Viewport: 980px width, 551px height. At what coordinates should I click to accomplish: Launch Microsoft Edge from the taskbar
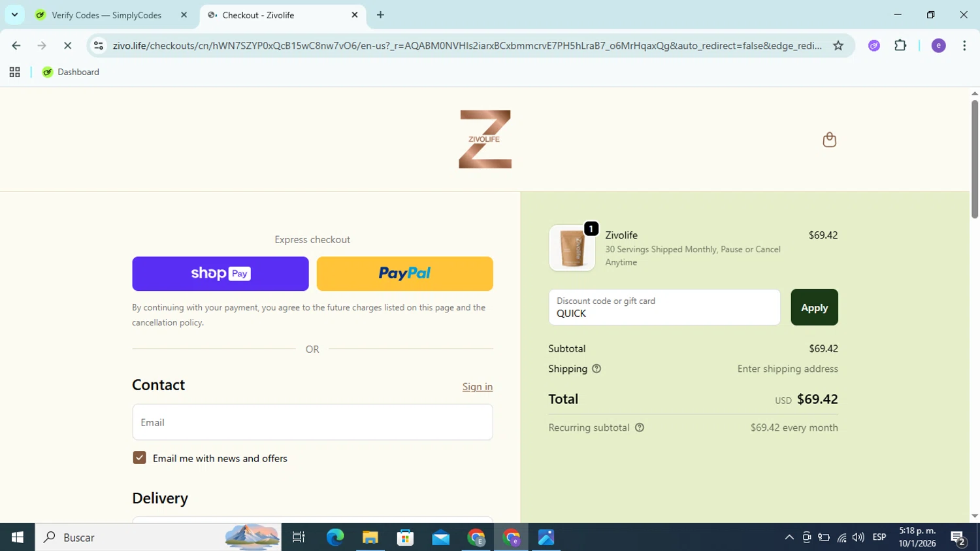335,537
